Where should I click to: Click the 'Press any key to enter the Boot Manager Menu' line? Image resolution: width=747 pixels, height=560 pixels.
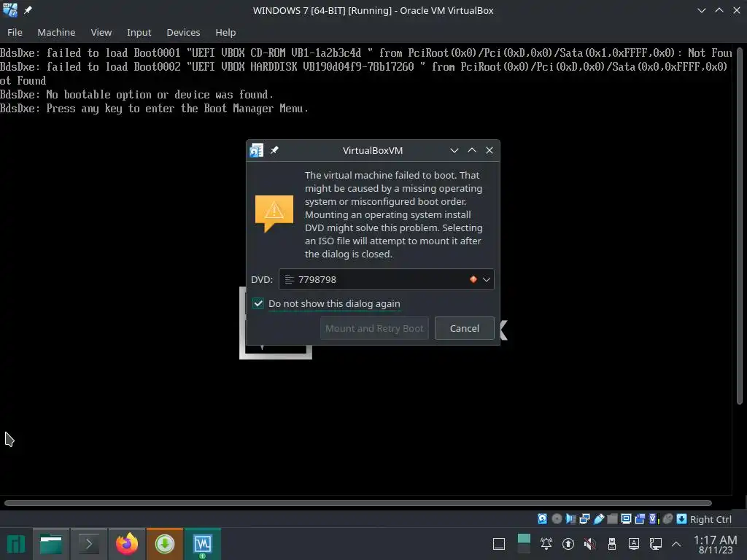tap(155, 109)
